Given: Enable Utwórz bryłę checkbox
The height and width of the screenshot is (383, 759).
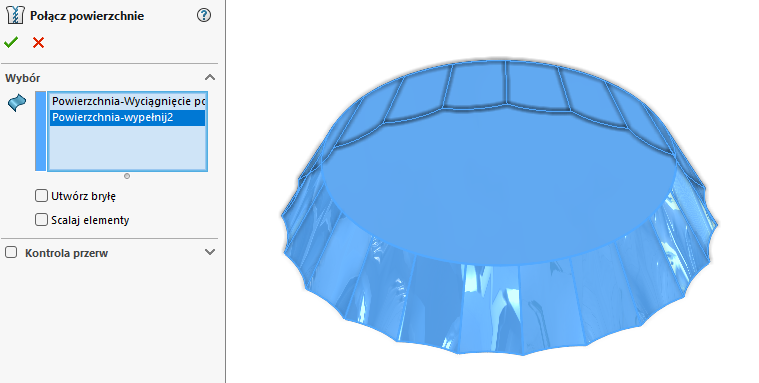Looking at the screenshot, I should click(41, 196).
